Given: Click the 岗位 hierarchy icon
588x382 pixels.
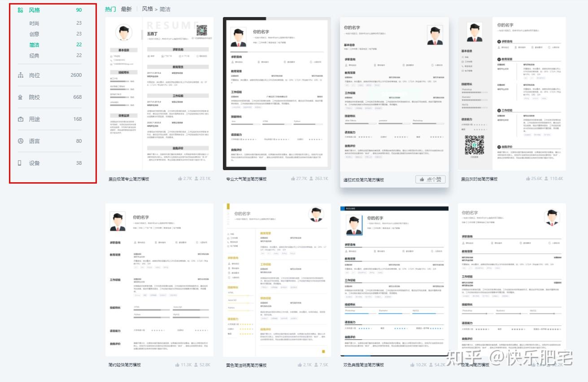Looking at the screenshot, I should [20, 75].
